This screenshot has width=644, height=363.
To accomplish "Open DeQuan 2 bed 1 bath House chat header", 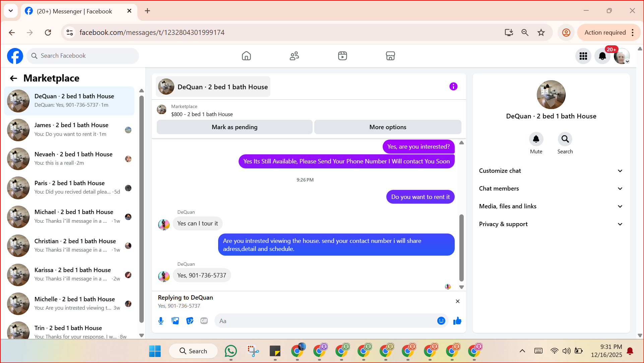I will [213, 87].
